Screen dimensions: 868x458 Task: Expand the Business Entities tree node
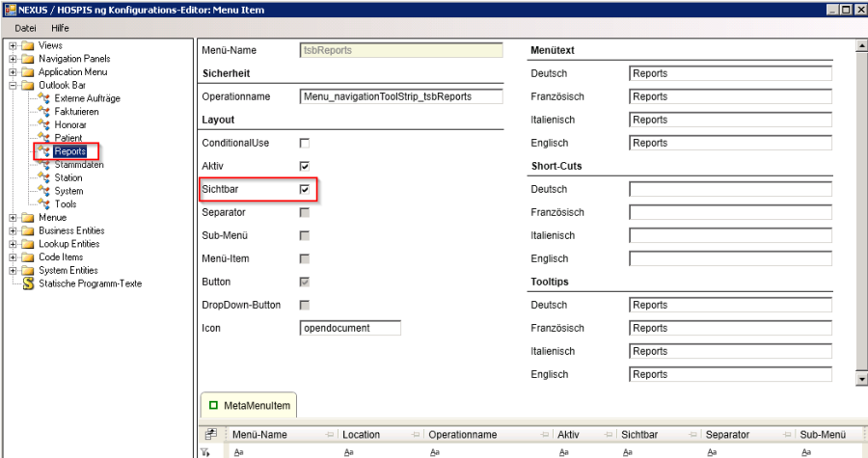[x=13, y=231]
